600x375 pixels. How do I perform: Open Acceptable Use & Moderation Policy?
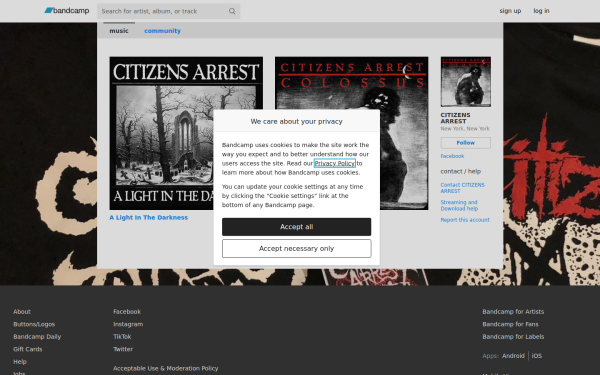tap(166, 368)
